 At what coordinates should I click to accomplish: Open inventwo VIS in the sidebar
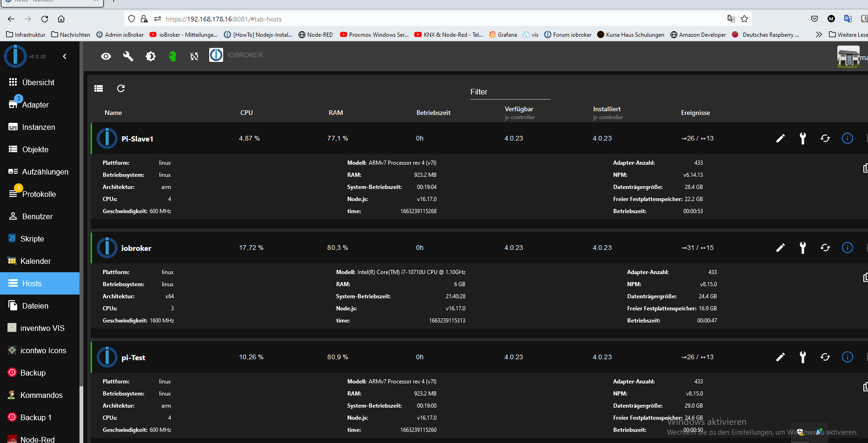(x=40, y=328)
